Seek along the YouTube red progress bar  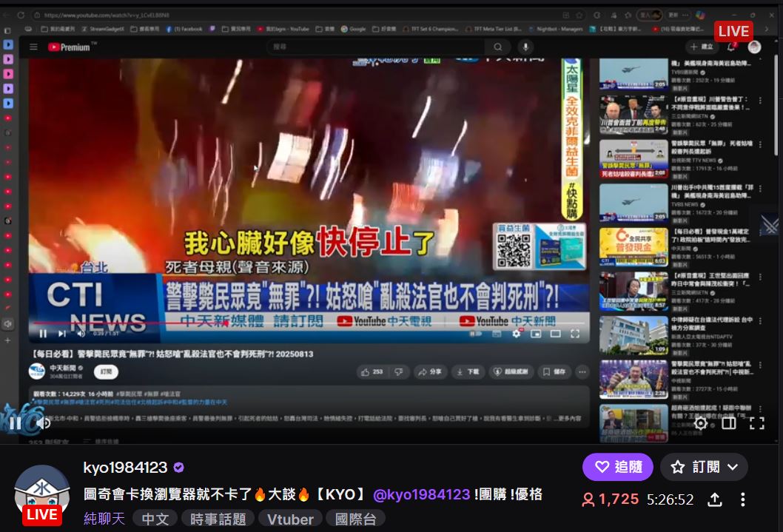click(309, 323)
